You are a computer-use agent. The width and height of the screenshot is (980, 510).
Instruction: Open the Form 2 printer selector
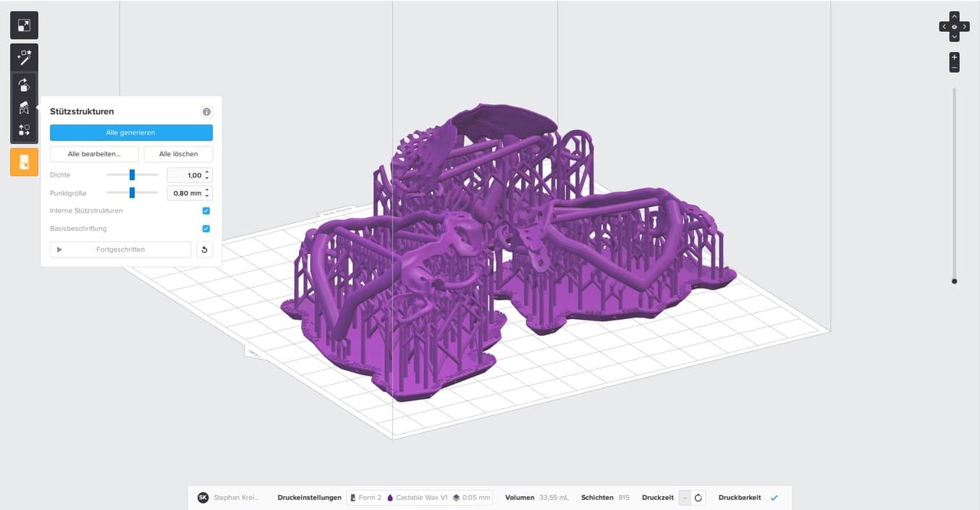366,497
